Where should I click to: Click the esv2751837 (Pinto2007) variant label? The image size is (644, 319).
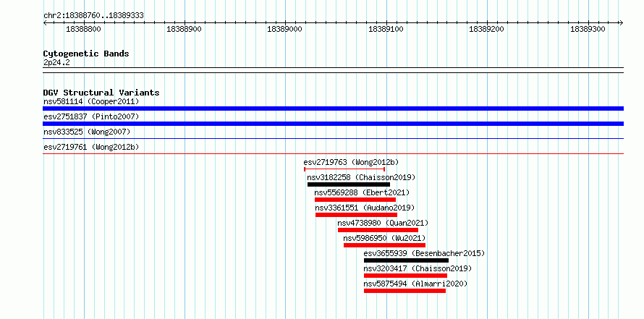[x=91, y=116]
